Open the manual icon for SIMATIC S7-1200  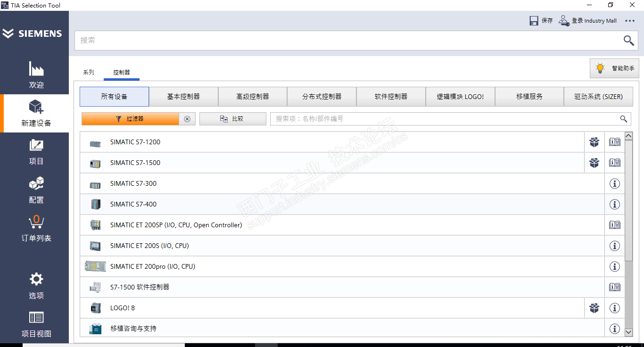615,142
